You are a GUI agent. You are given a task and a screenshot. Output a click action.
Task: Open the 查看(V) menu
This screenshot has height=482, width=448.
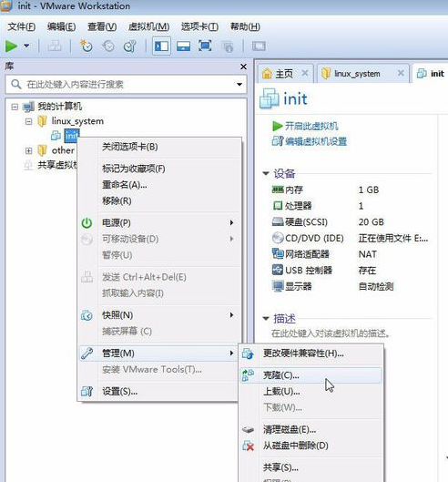point(102,26)
